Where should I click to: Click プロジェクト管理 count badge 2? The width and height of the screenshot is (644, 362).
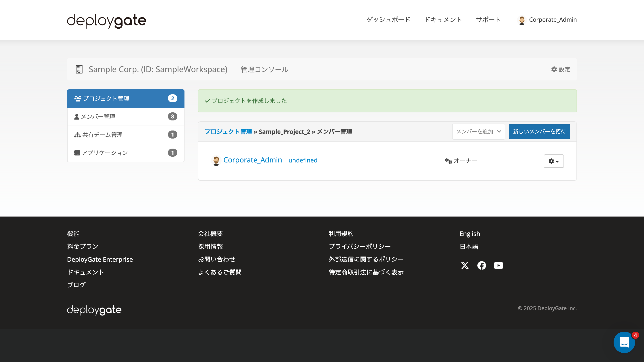click(172, 98)
